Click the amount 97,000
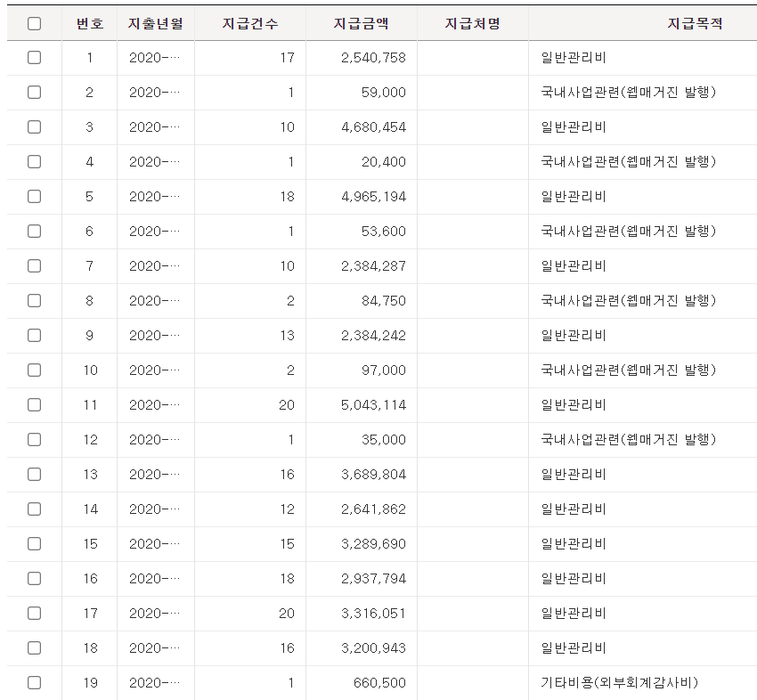 click(383, 370)
